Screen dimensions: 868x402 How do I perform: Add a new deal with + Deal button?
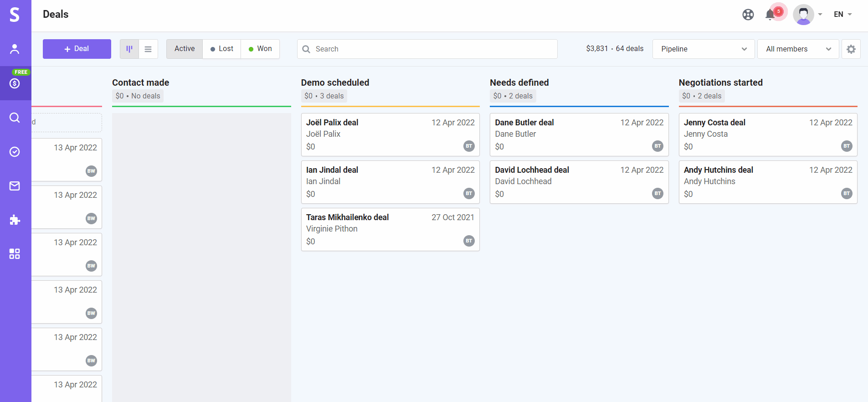(77, 49)
